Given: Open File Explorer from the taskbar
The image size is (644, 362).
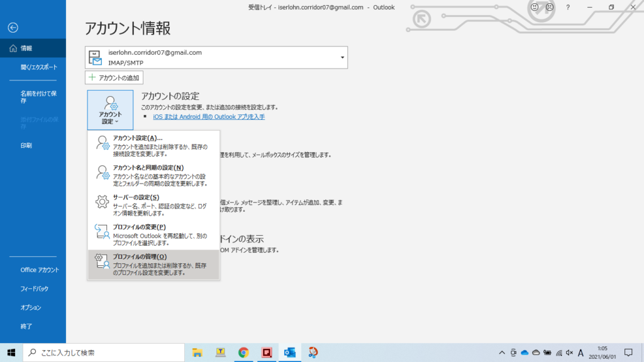Looking at the screenshot, I should [197, 353].
